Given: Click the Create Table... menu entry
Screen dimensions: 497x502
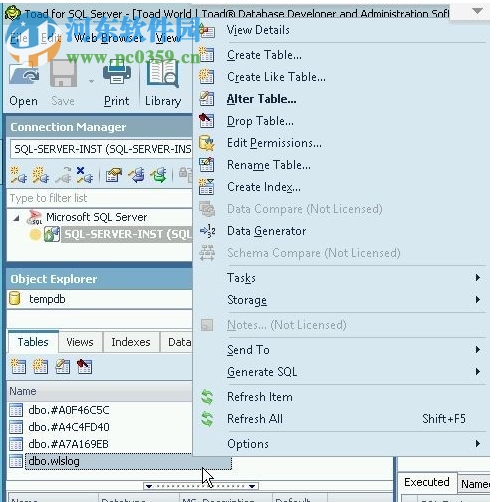Looking at the screenshot, I should [x=264, y=55].
